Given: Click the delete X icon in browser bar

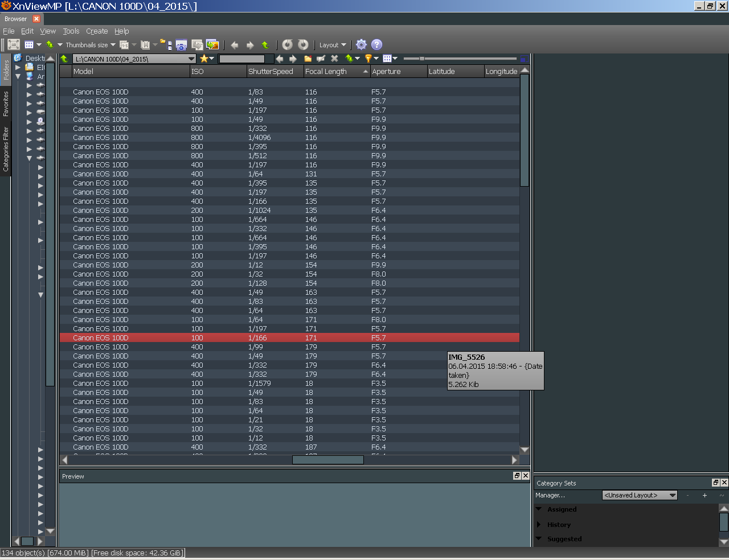Looking at the screenshot, I should pyautogui.click(x=334, y=59).
